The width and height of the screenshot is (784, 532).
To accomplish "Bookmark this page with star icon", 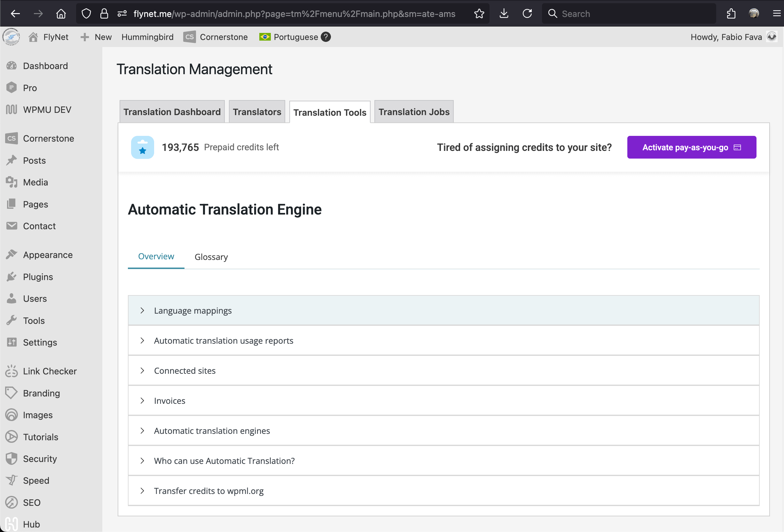I will [x=479, y=13].
